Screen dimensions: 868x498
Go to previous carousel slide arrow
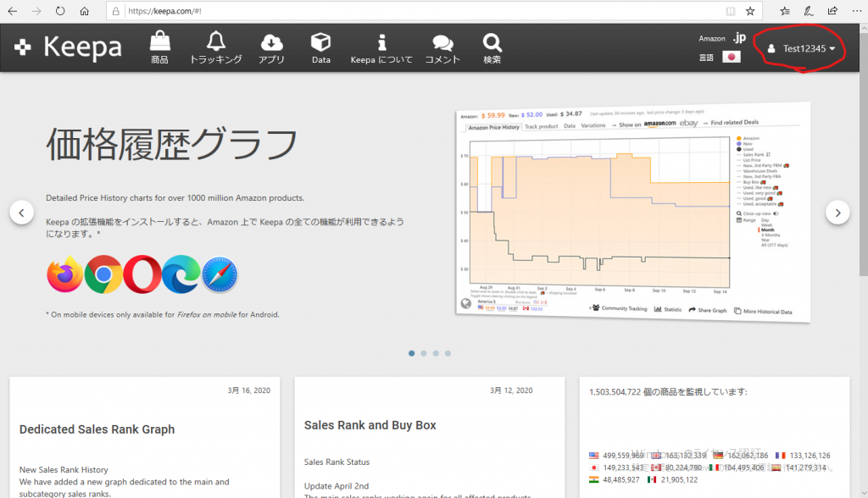click(x=22, y=213)
